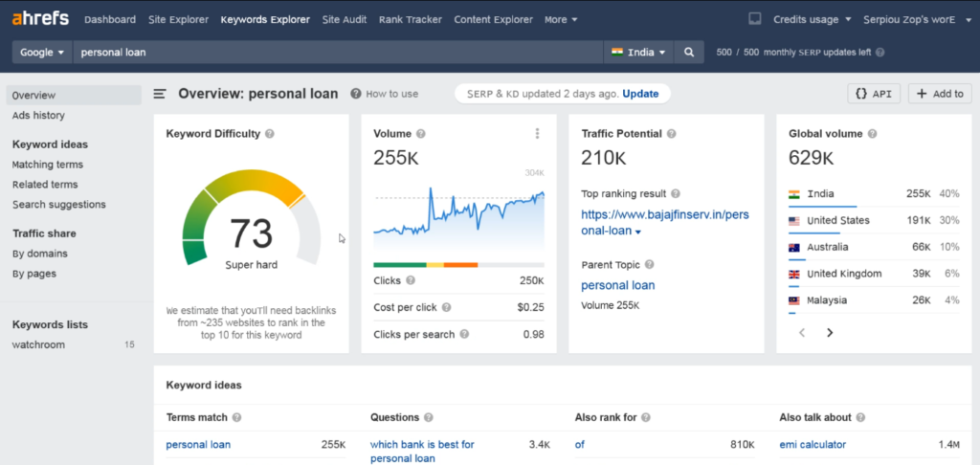
Task: Open Credits usage dropdown
Action: tap(812, 19)
